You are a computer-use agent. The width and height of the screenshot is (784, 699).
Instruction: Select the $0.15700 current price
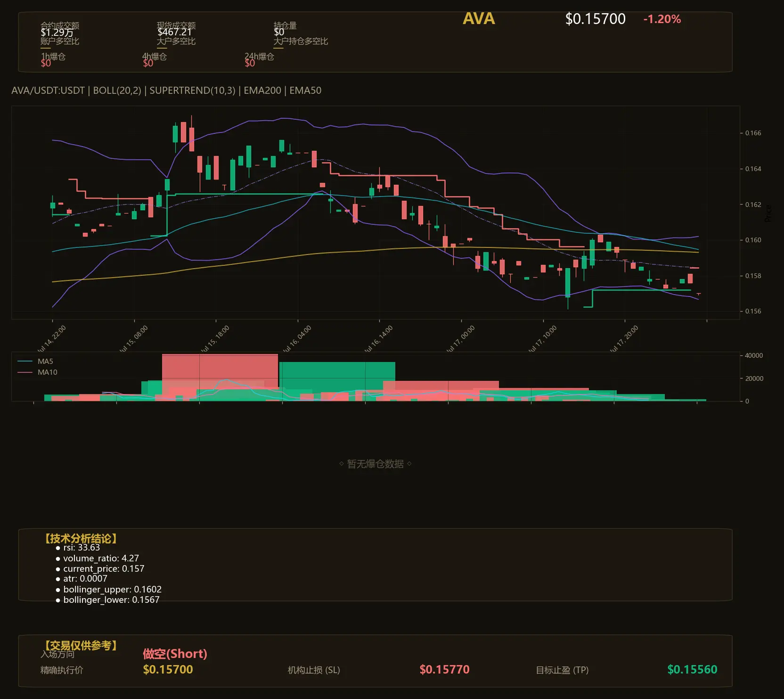click(595, 19)
